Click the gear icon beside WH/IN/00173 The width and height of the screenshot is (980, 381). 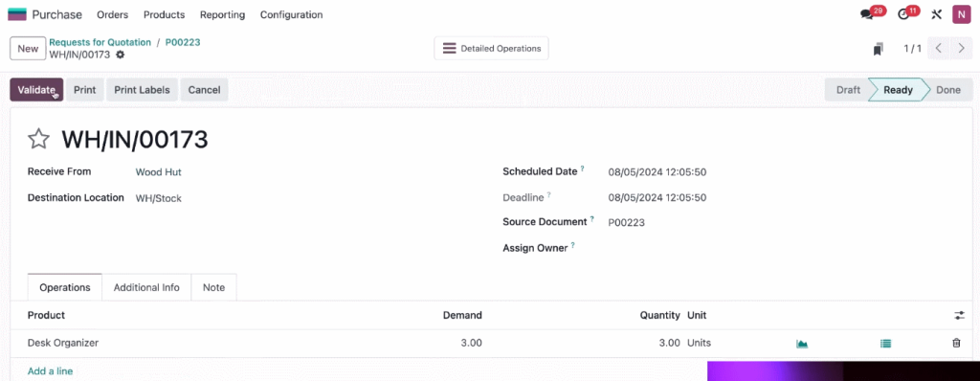[120, 55]
